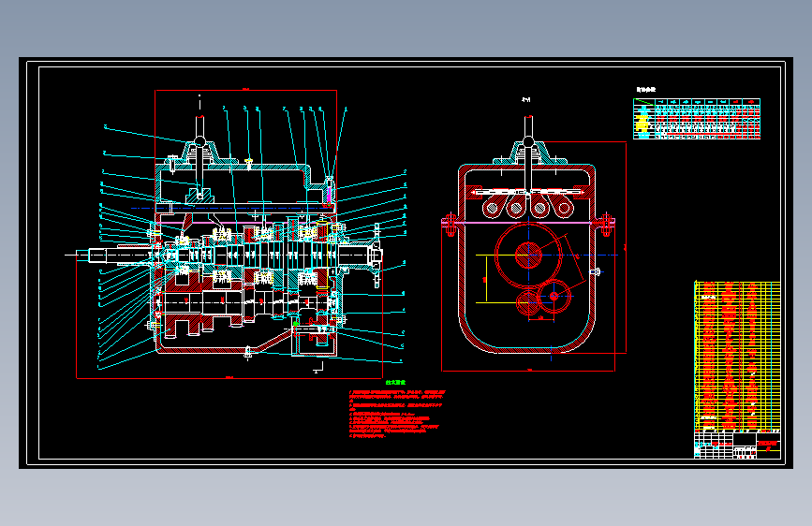This screenshot has width=812, height=526.
Task: Select the red technical requirements text block
Action: (397, 414)
